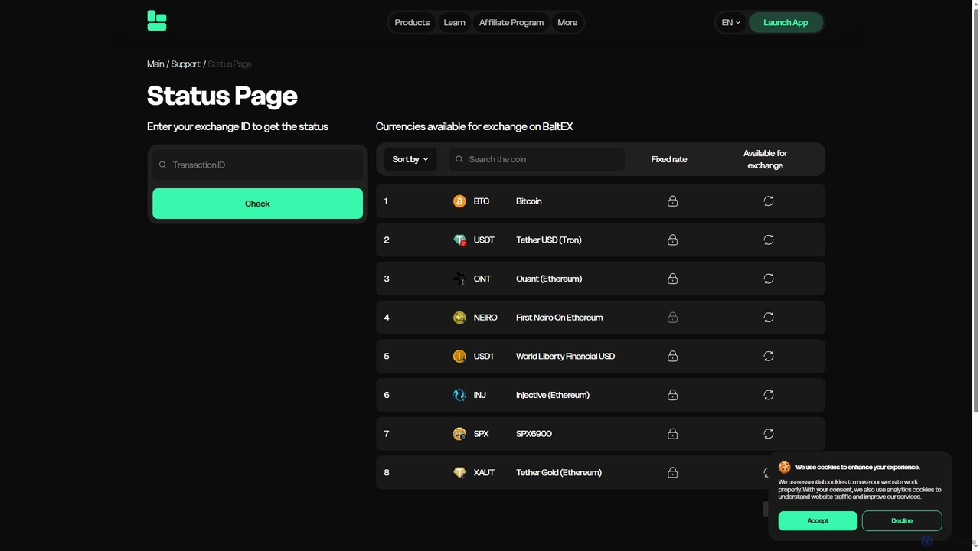The width and height of the screenshot is (980, 551).
Task: Click the exchange arrows icon in the USD1 row
Action: [769, 357]
